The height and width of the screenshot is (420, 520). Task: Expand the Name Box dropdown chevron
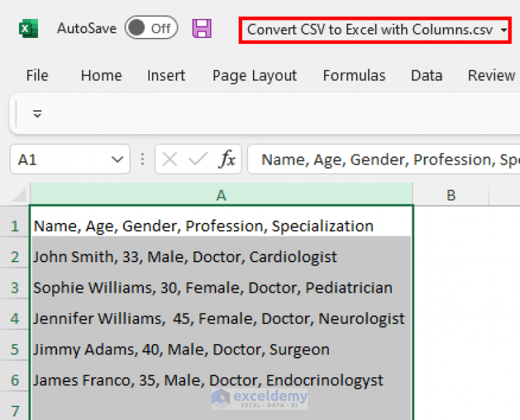(x=117, y=160)
